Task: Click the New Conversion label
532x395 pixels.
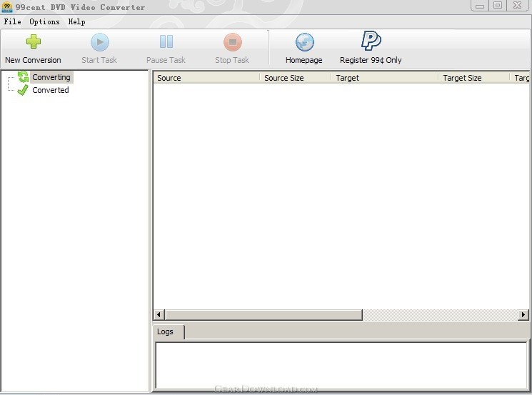Action: click(x=34, y=60)
